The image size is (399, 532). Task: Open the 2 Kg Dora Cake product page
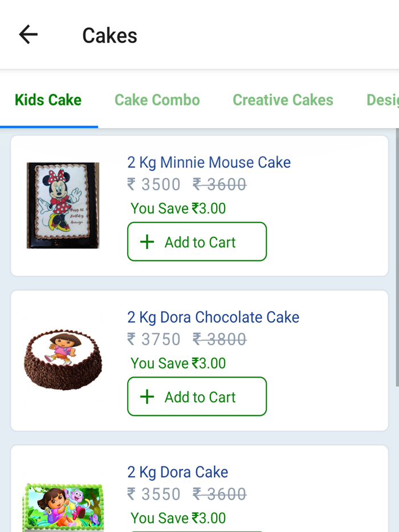pyautogui.click(x=177, y=472)
